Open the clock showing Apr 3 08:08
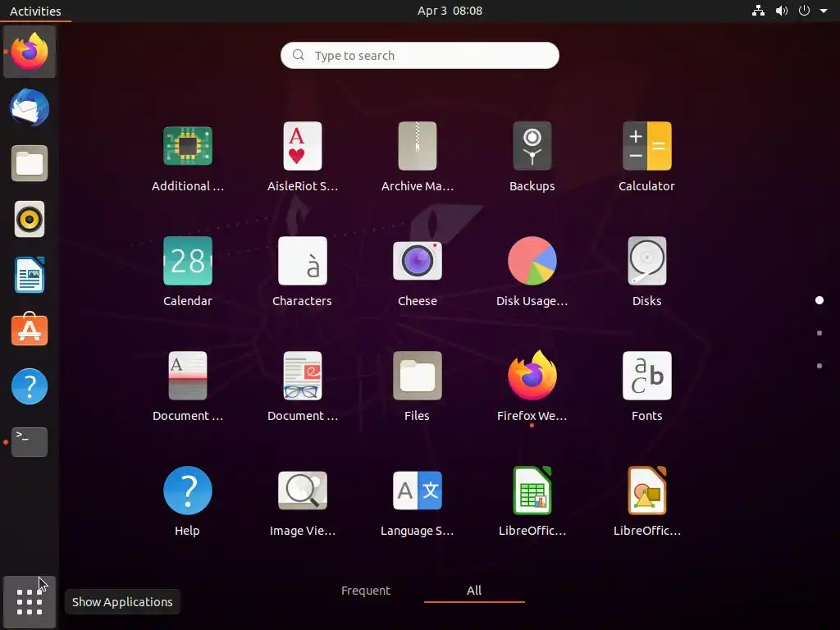The image size is (840, 630). click(450, 11)
